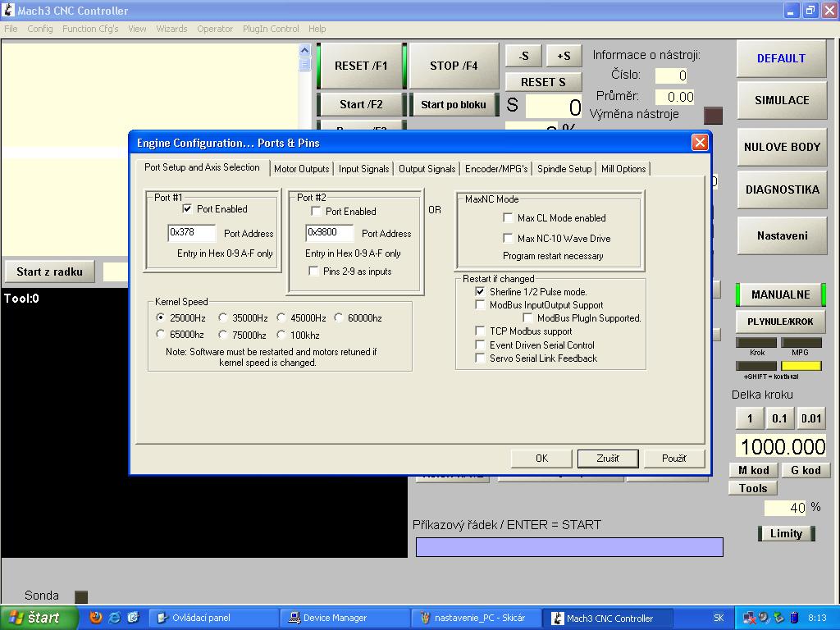This screenshot has width=840, height=630.
Task: Close the Engine Configuration dialog
Action: [699, 143]
